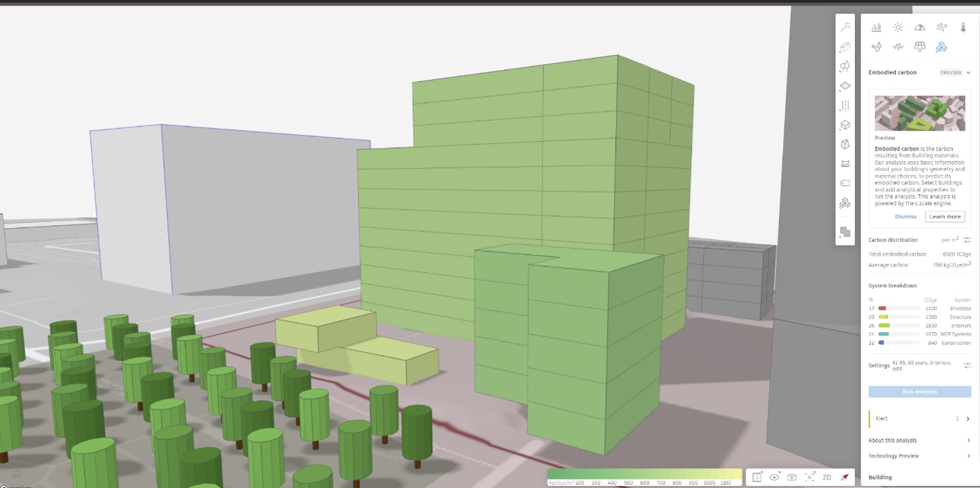Select the Solar energy panel analysis icon
This screenshot has height=488, width=980.
coord(919,47)
